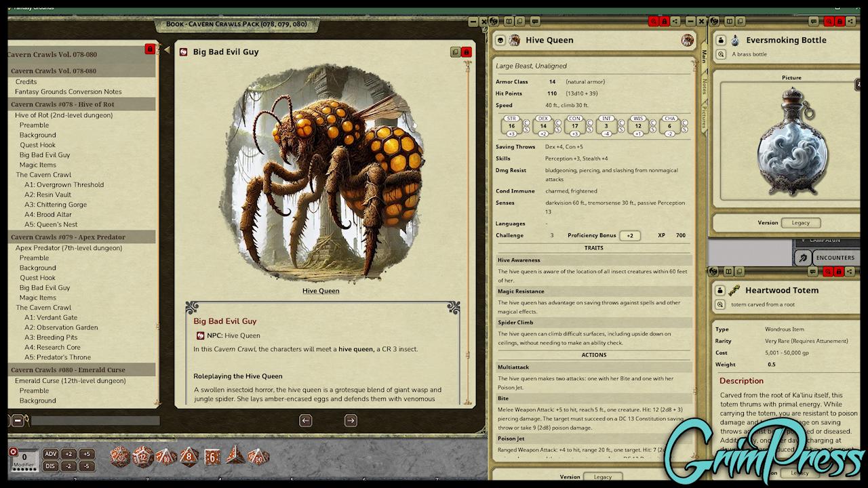Toggle the Hive Queen window lock
This screenshot has height=488, width=868.
coord(665,21)
